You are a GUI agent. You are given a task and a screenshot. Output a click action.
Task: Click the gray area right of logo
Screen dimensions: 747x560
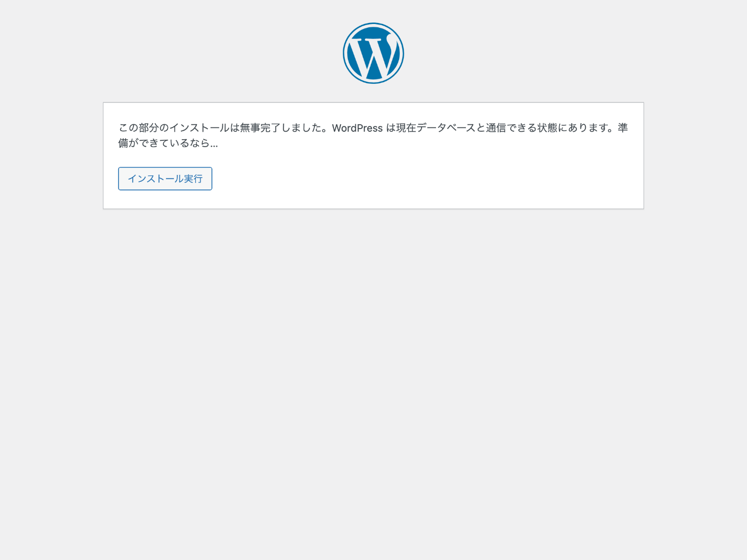pos(576,53)
